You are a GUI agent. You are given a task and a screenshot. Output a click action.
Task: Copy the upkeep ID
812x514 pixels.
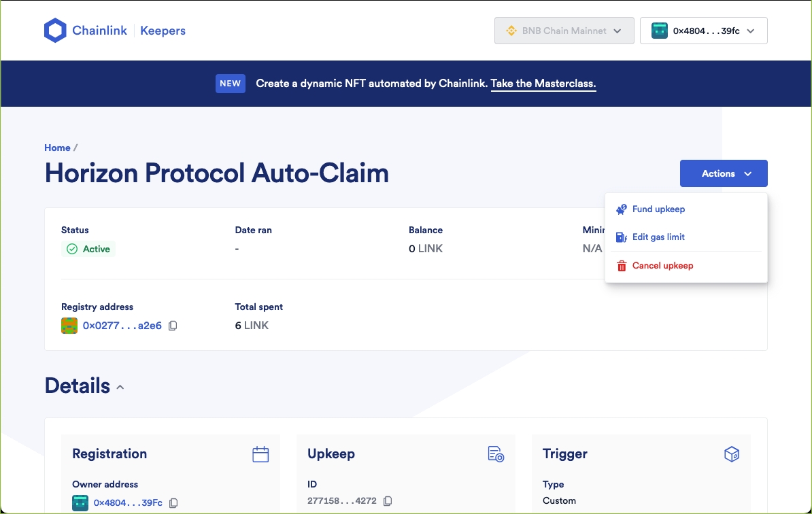(x=388, y=501)
